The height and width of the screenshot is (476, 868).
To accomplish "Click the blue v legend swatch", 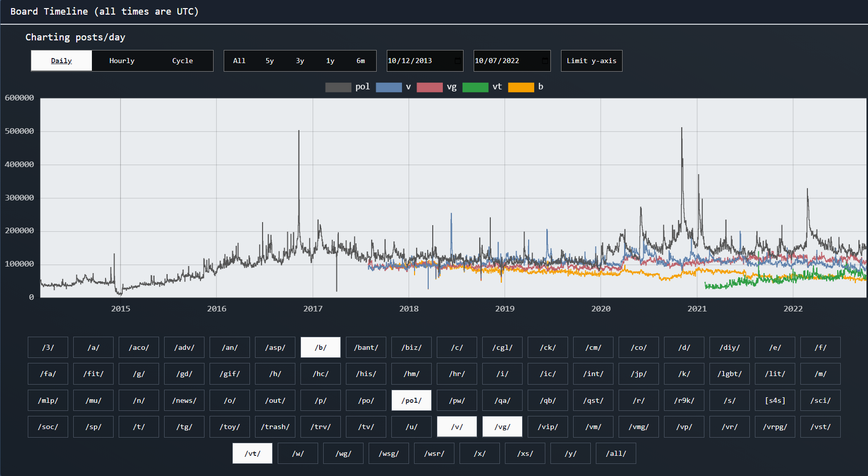I will pos(388,87).
